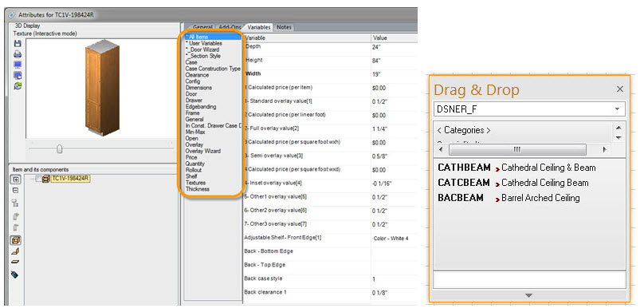Click the collapse-all minus icon in components panel
The image size is (644, 308).
[16, 191]
